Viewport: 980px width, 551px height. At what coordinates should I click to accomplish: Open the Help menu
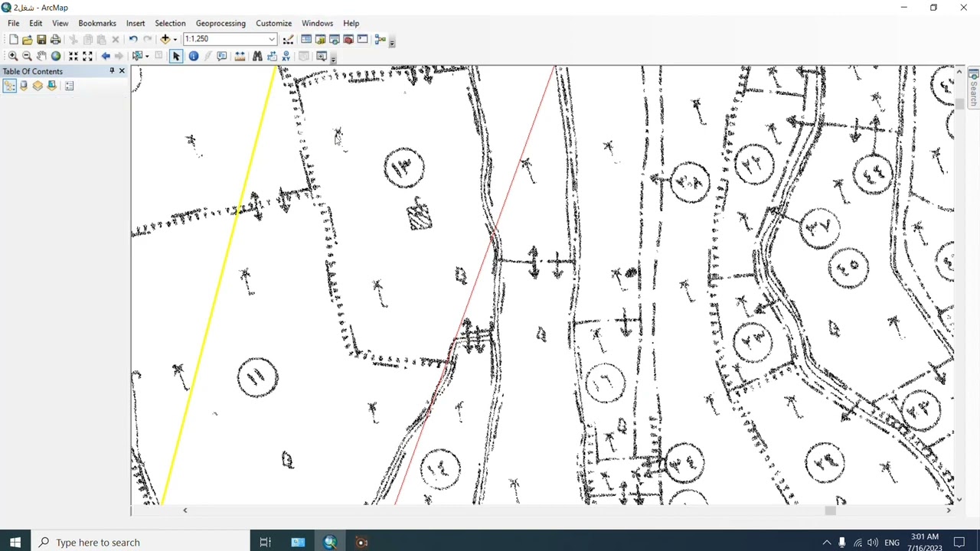pos(351,23)
